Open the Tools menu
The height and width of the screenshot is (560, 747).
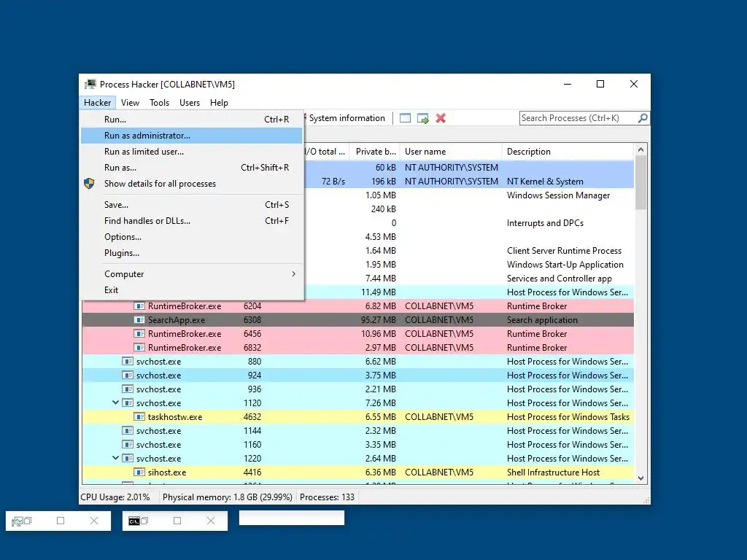tap(159, 102)
